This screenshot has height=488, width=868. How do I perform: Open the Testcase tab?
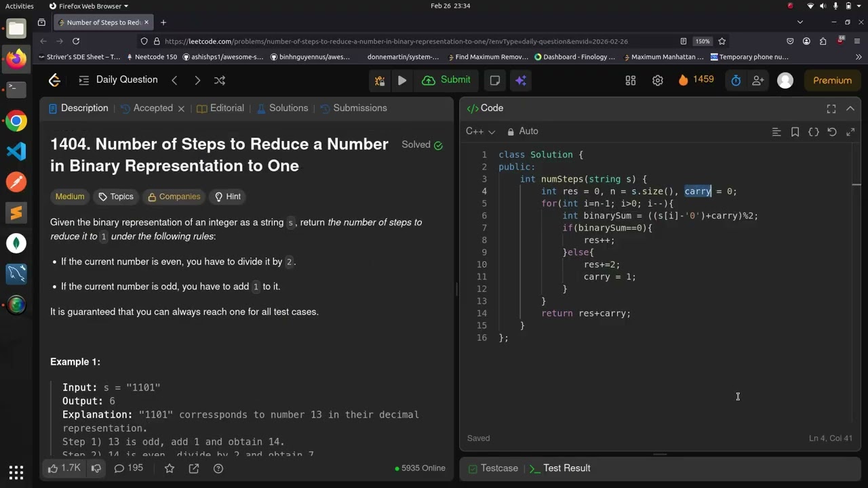tap(493, 468)
